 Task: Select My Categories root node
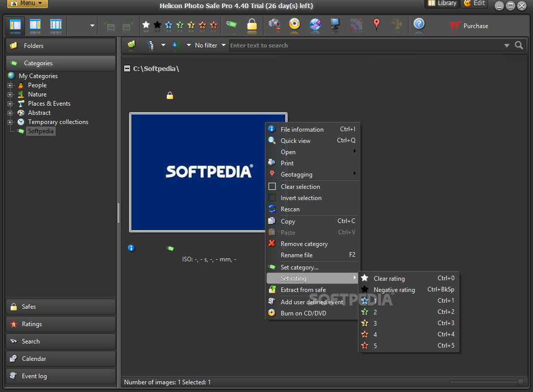click(38, 76)
